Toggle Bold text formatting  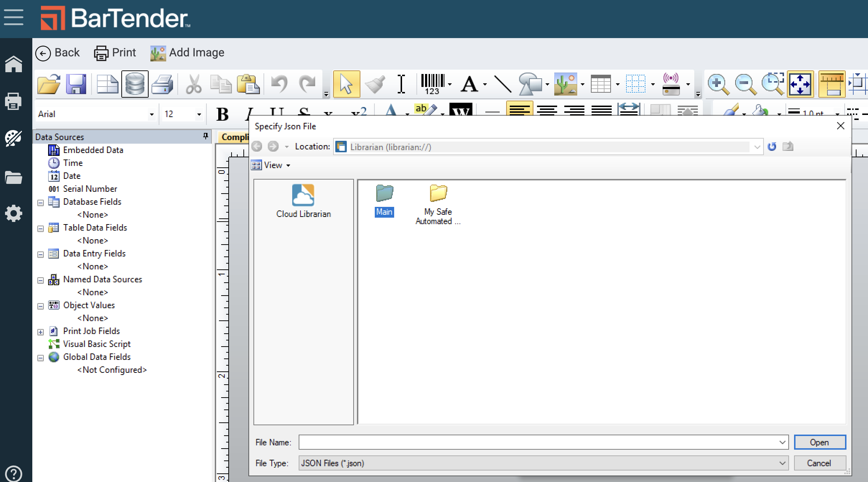coord(223,114)
